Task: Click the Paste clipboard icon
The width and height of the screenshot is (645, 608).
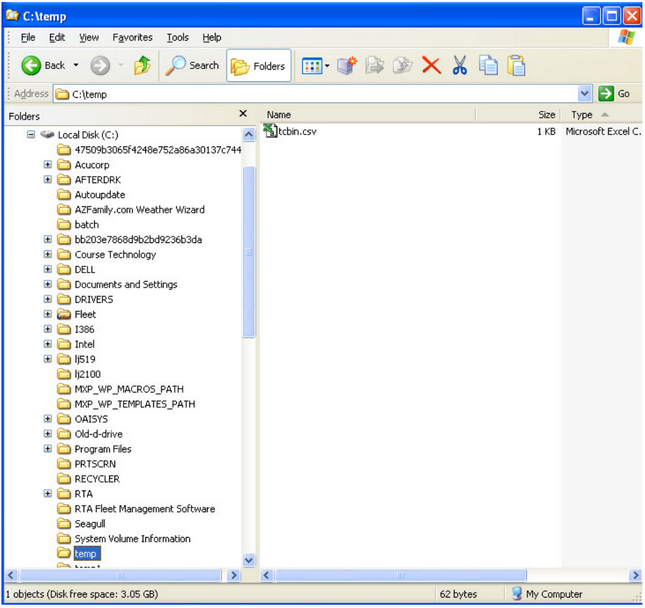Action: [516, 66]
